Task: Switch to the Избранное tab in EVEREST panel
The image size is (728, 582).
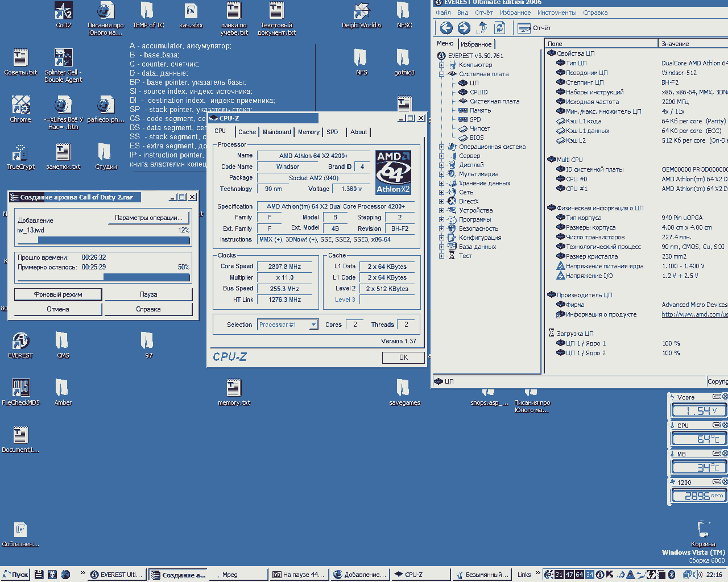Action: point(476,44)
